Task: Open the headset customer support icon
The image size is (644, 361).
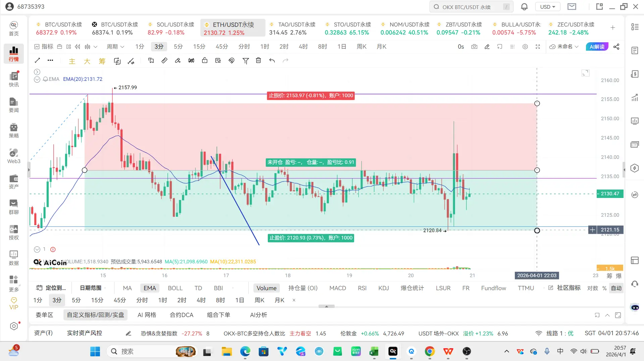Action: point(635,284)
